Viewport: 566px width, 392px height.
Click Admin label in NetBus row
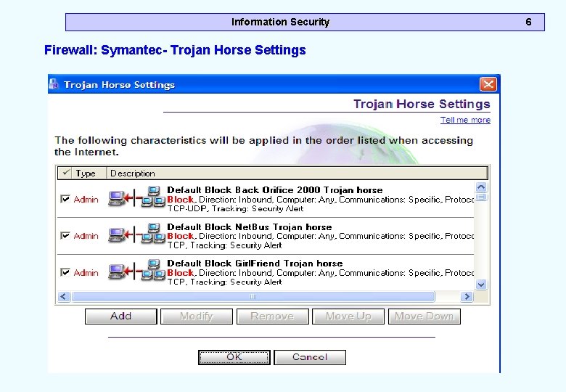[x=86, y=236]
